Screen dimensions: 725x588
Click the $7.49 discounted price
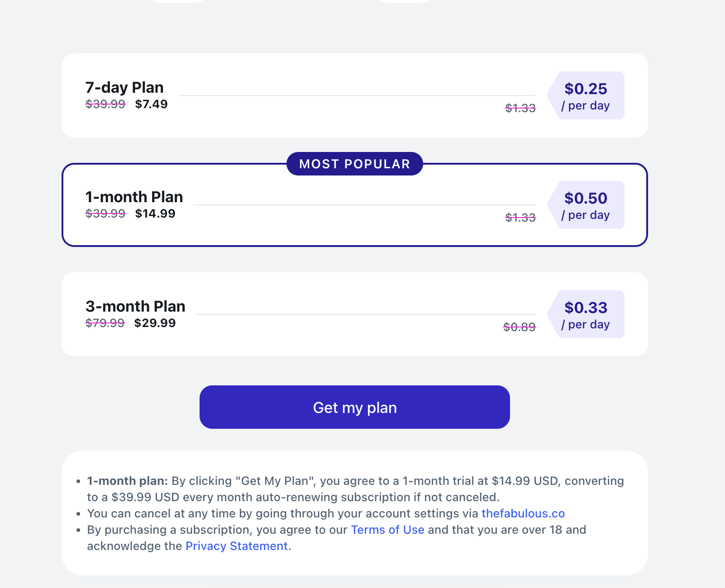[x=151, y=104]
